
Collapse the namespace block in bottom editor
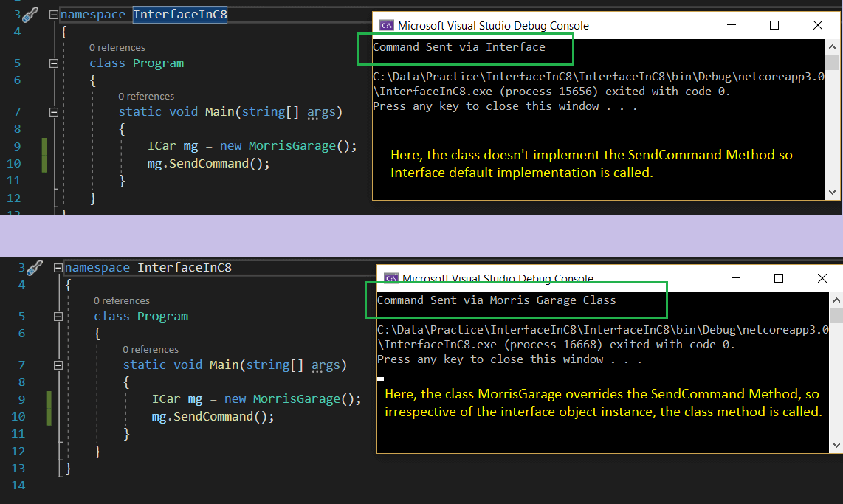pos(58,268)
